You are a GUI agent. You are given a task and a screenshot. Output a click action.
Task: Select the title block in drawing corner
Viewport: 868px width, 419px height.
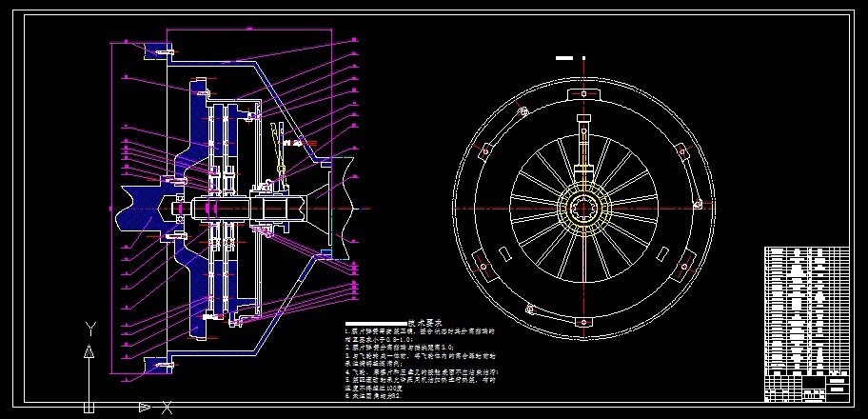[806, 387]
